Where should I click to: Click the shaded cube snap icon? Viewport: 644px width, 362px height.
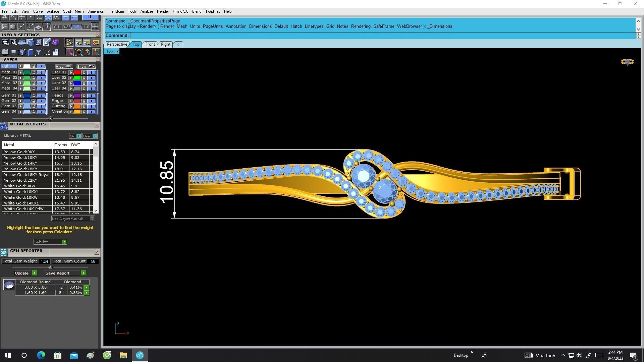point(13,27)
